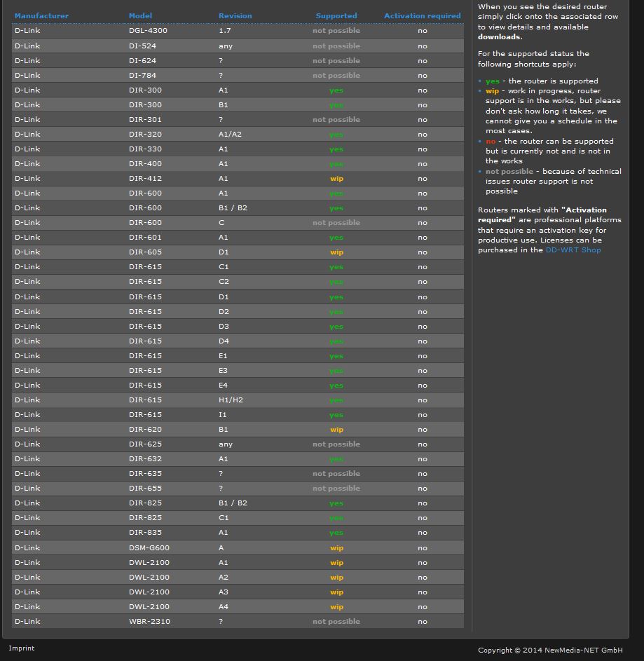Click the yes status in the DIR-835 row

pos(336,533)
